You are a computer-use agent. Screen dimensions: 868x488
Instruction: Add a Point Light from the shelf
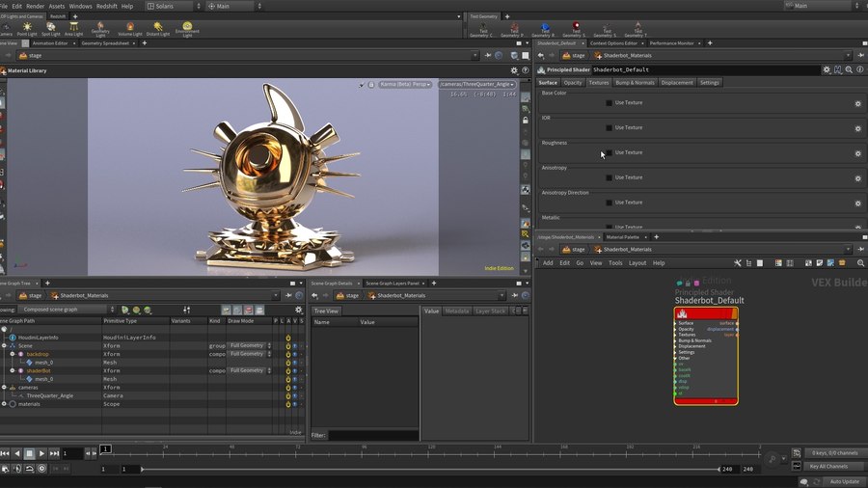[x=27, y=28]
